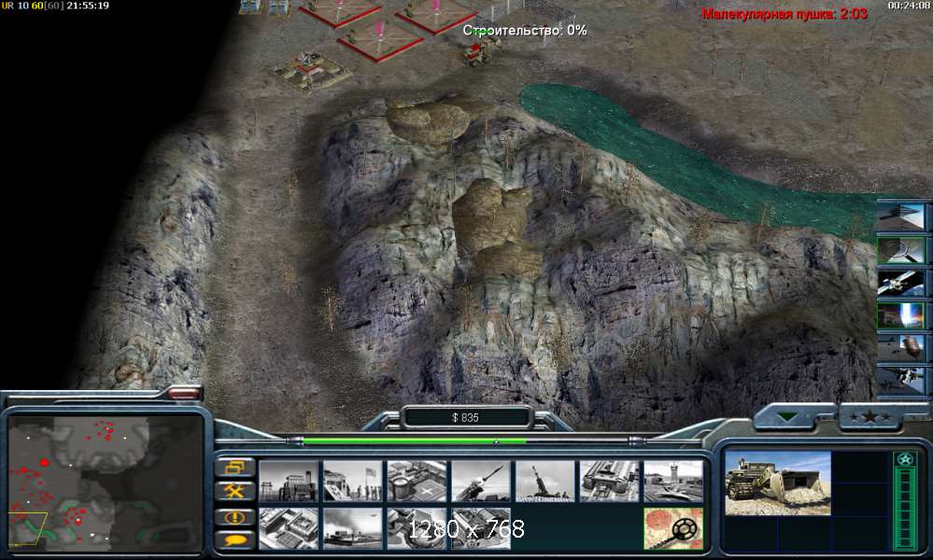Viewport: 933px width, 560px height.
Task: Click the red pill button above the minimap
Action: (185, 392)
